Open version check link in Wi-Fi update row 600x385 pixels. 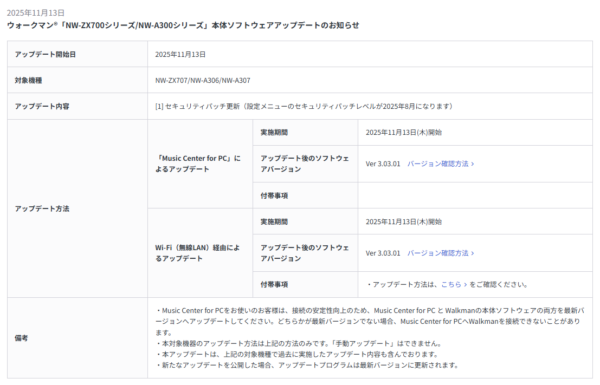(x=440, y=253)
